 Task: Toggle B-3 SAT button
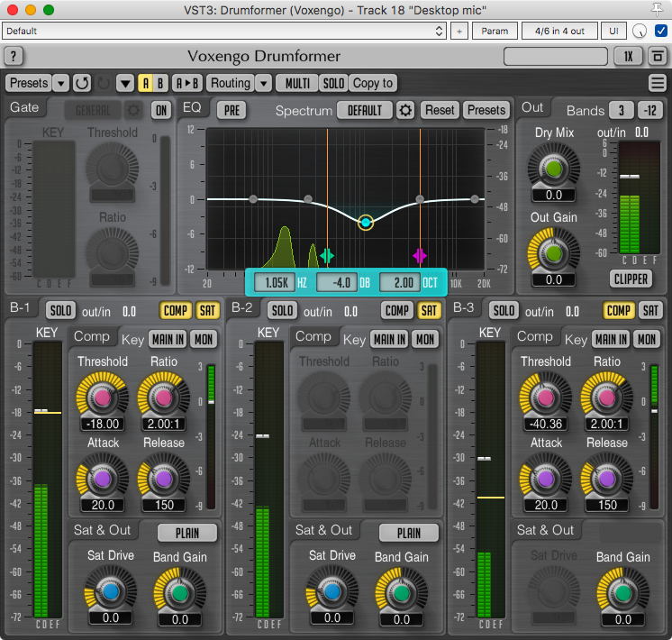click(x=650, y=311)
